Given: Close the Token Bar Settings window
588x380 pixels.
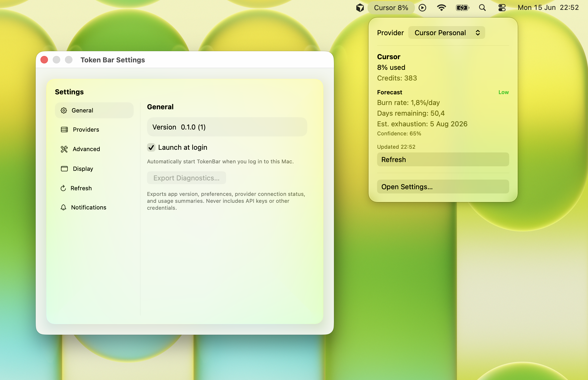Looking at the screenshot, I should (x=44, y=60).
